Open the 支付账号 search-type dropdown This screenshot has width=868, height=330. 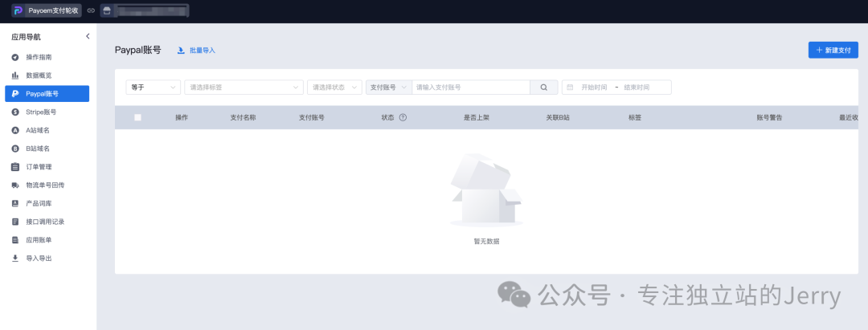pos(389,88)
